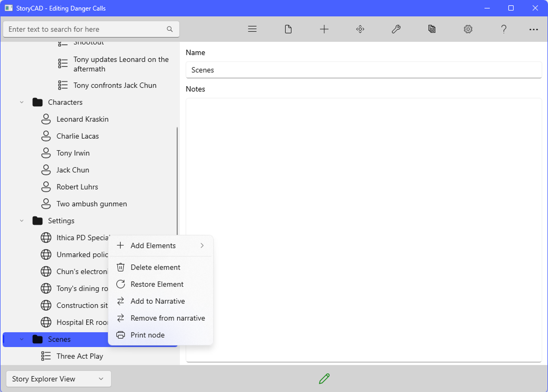Collapse the Characters folder

(x=22, y=102)
